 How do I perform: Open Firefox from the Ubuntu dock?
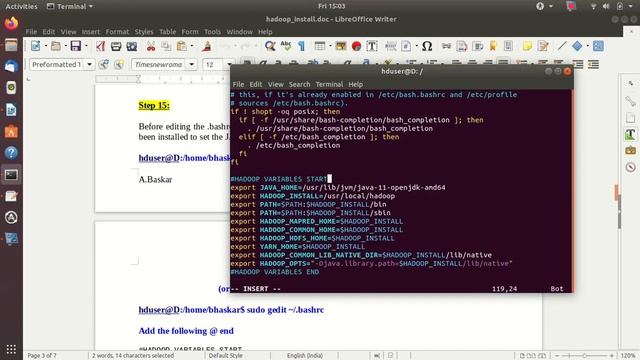click(x=11, y=23)
